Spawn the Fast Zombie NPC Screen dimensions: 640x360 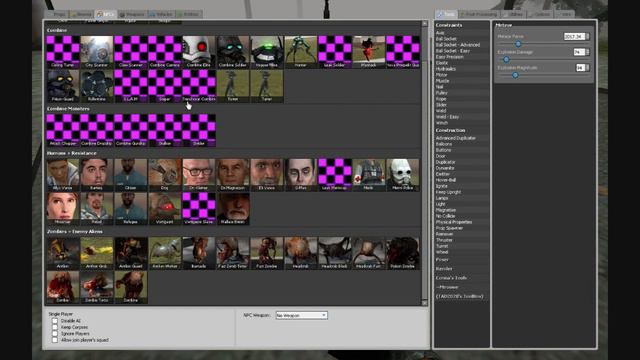267,253
